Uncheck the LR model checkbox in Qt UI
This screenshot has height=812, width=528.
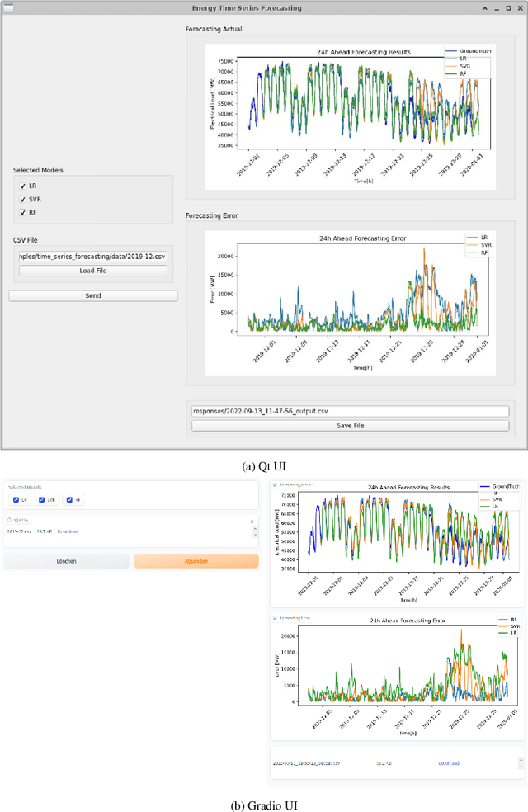click(22, 186)
